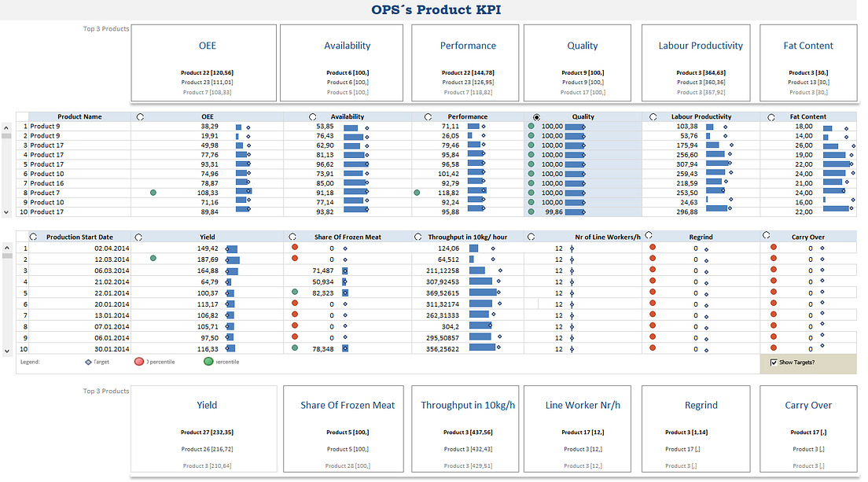The image size is (868, 482).
Task: Click the up arrow of the product table scrollbar
Action: click(x=6, y=128)
